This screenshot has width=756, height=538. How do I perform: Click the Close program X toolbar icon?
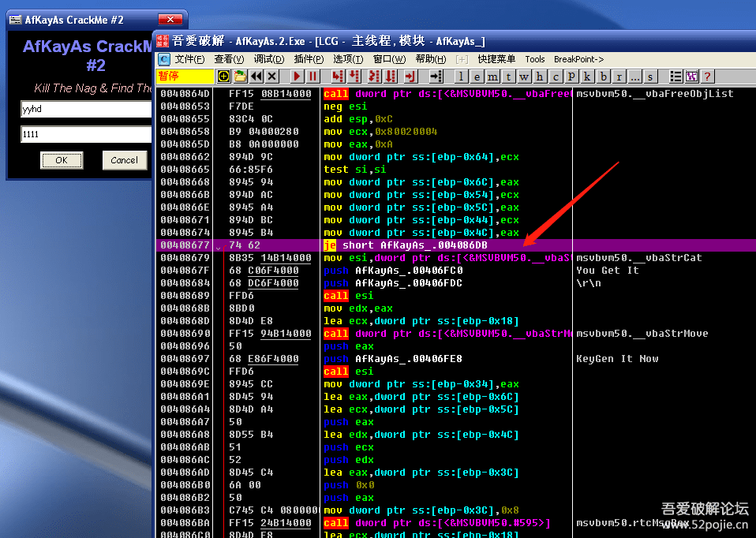click(272, 77)
